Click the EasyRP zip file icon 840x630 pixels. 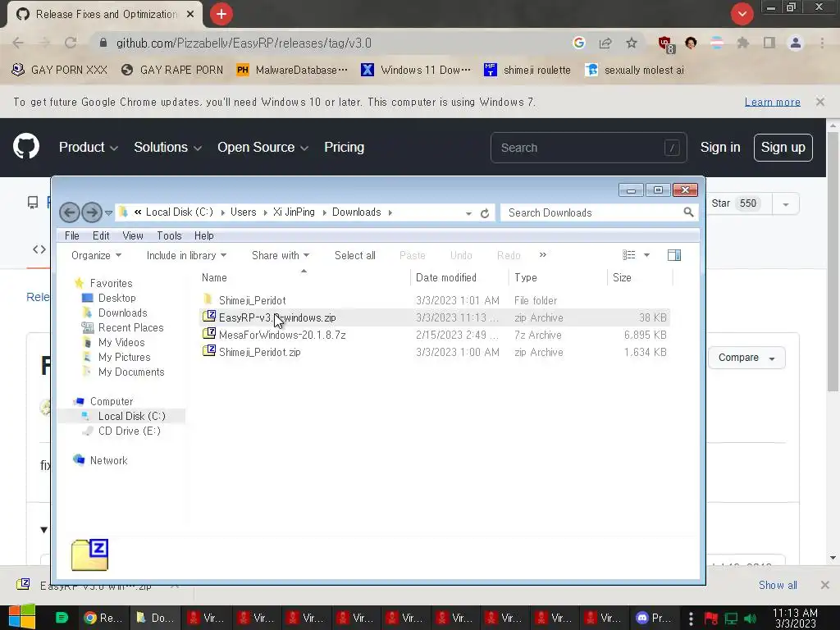coord(209,317)
